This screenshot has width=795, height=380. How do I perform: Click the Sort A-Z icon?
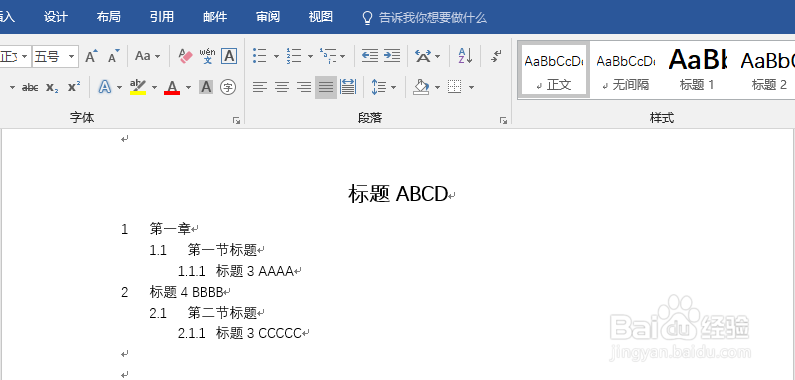point(465,56)
